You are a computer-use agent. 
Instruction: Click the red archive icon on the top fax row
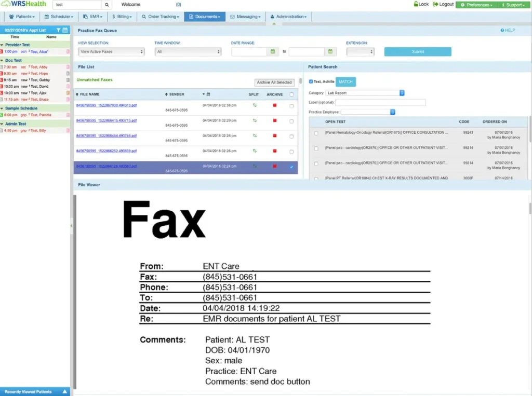click(x=275, y=105)
